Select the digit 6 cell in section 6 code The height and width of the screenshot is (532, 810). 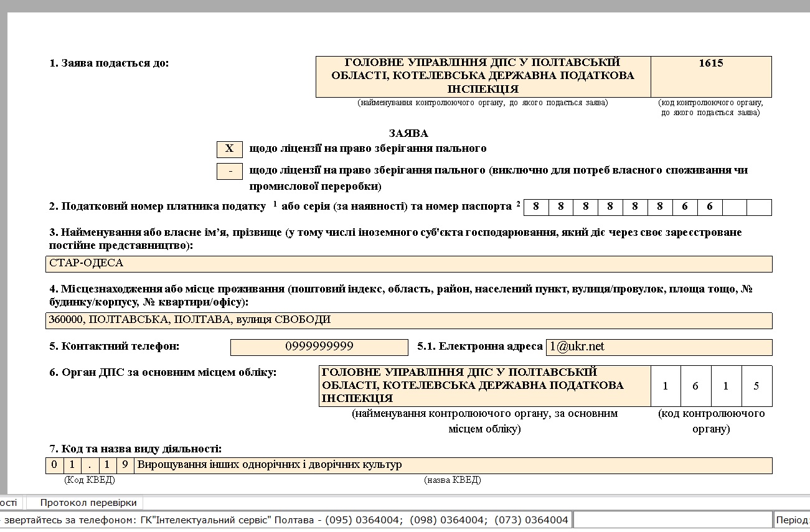click(x=695, y=386)
